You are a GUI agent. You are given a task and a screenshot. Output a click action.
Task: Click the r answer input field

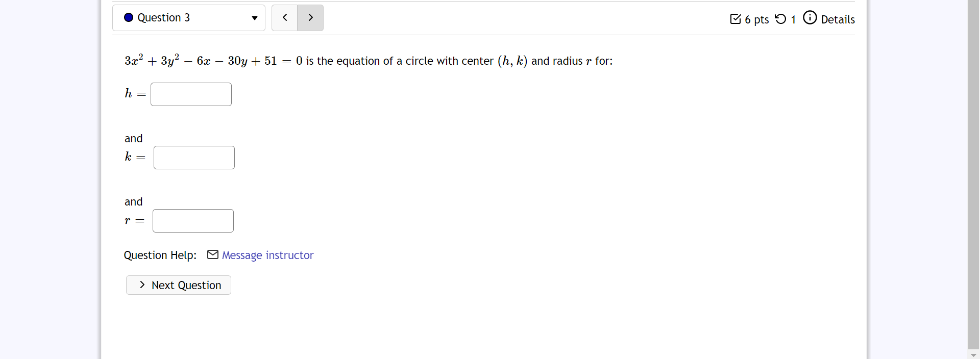192,220
